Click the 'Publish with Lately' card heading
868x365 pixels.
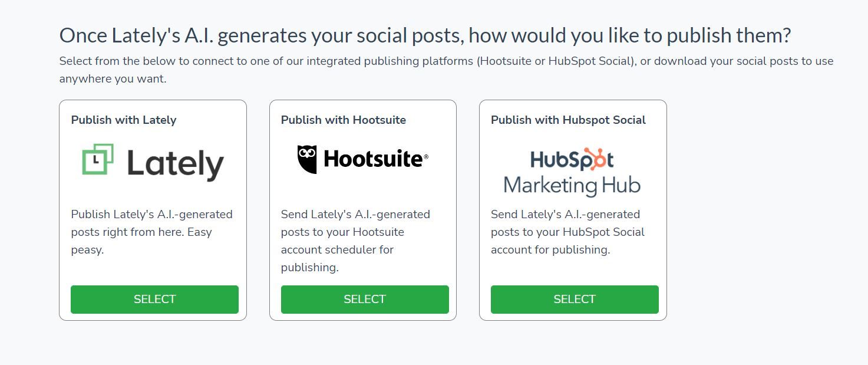(x=124, y=120)
